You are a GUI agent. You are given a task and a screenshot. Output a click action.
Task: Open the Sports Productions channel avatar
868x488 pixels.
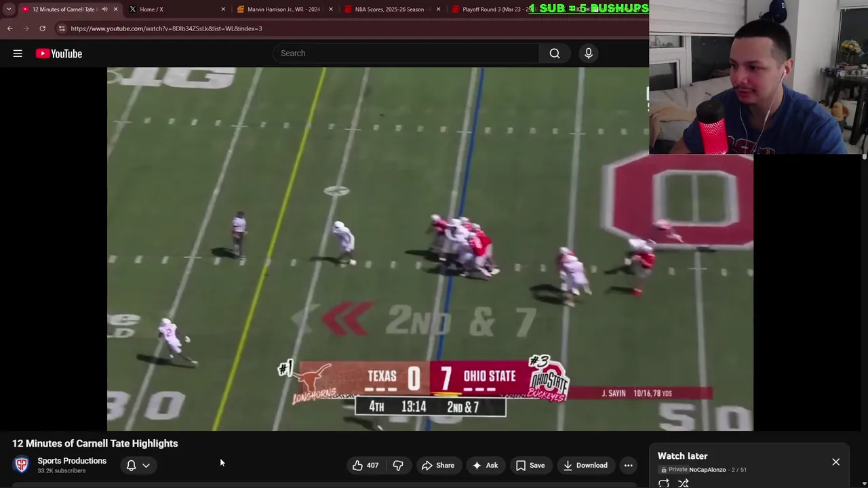click(22, 465)
